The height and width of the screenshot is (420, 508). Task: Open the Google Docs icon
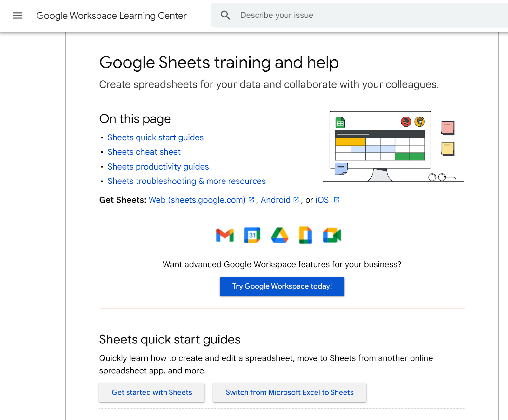(x=305, y=235)
